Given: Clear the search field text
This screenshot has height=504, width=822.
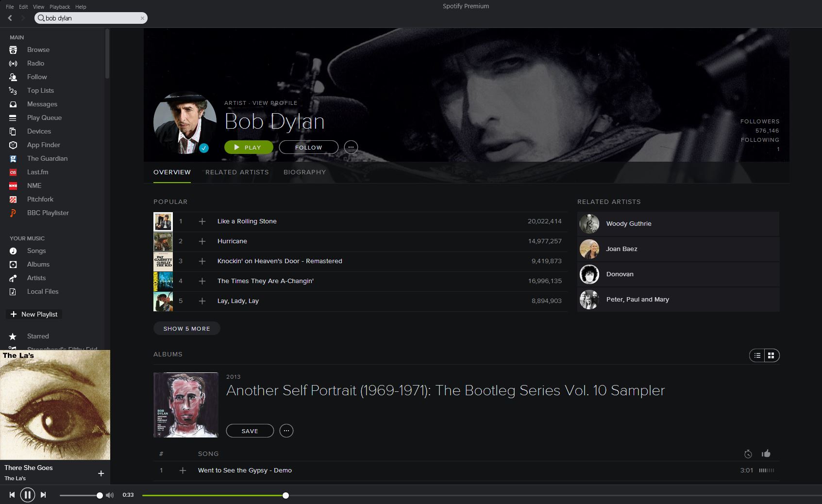Looking at the screenshot, I should point(142,18).
